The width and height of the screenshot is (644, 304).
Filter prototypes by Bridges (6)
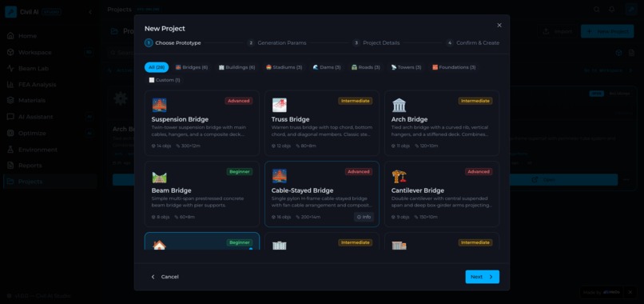(x=192, y=67)
